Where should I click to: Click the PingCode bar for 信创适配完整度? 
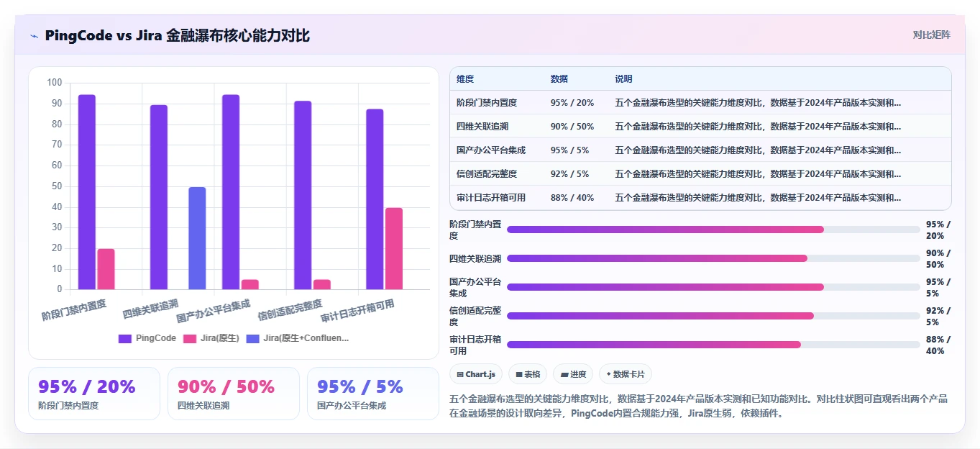pos(303,195)
